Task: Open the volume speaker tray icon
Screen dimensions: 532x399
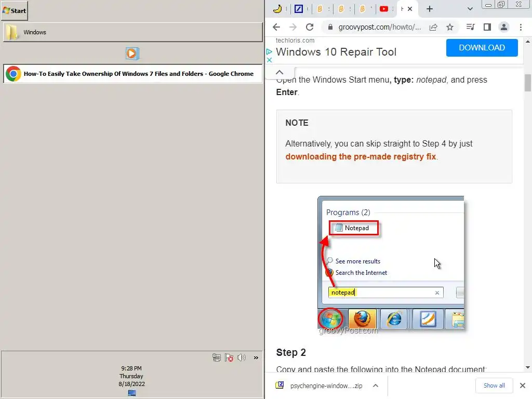Action: click(x=242, y=357)
